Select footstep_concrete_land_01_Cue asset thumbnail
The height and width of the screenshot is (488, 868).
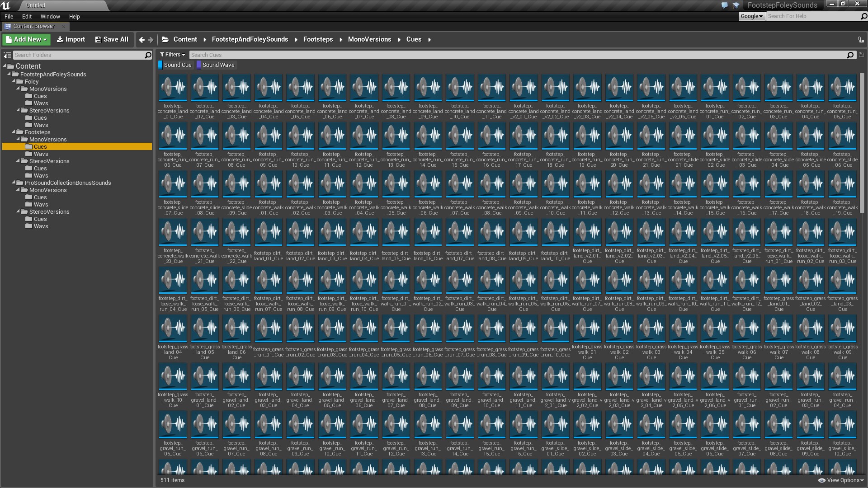[x=173, y=88]
